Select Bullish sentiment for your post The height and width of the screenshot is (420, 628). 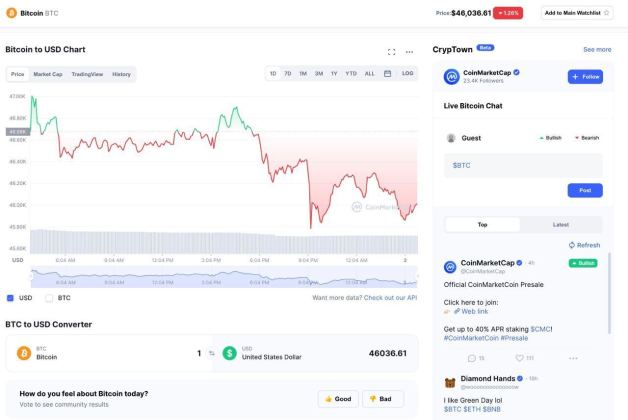(550, 138)
